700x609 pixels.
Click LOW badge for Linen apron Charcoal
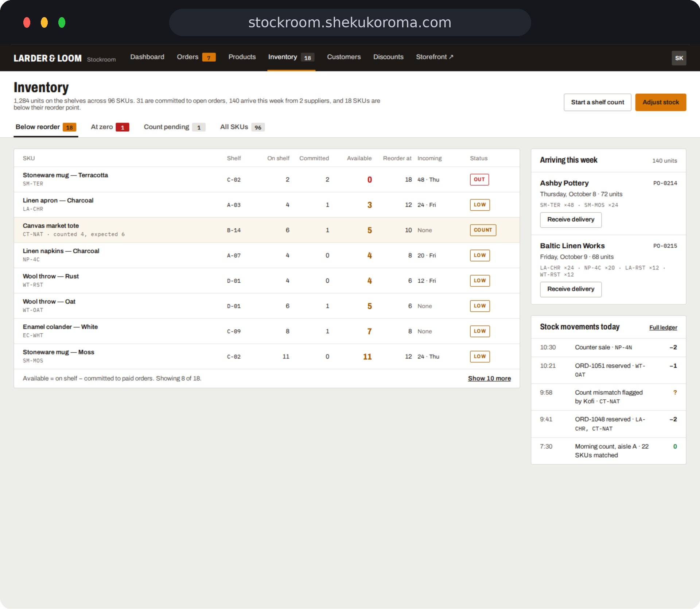point(479,205)
